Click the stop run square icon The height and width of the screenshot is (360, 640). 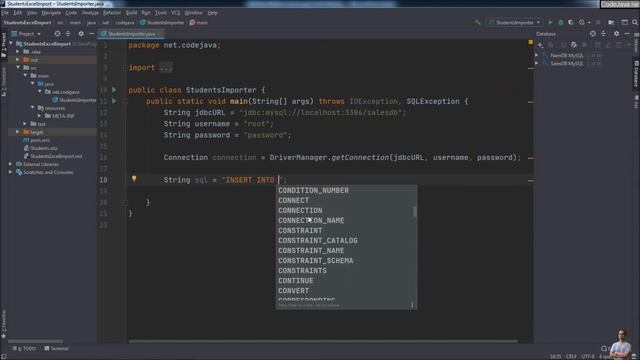(598, 22)
